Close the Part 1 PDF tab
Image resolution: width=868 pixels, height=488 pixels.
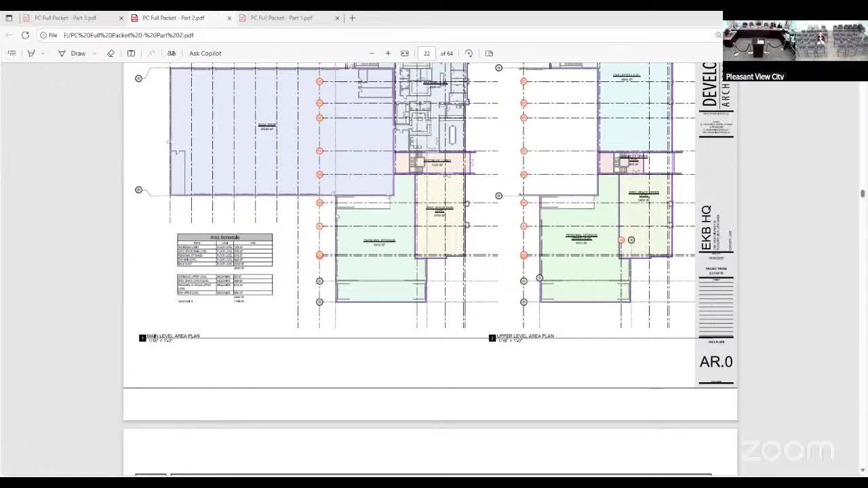pos(337,18)
